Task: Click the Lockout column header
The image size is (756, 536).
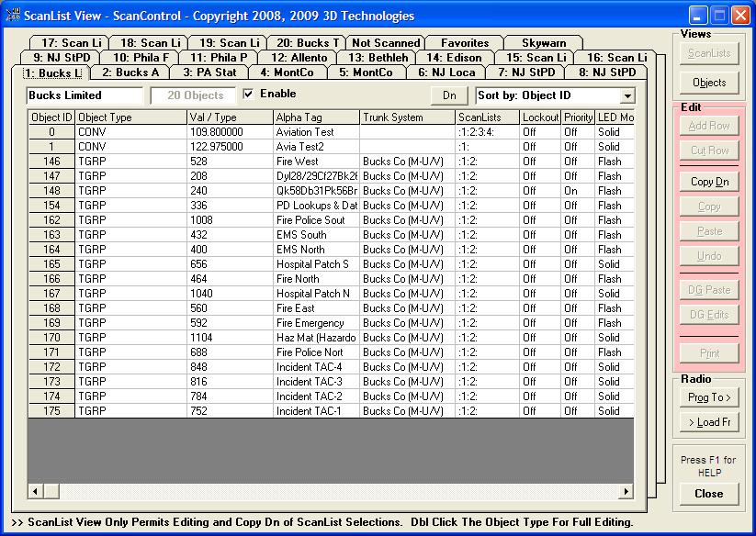Action: coord(540,117)
